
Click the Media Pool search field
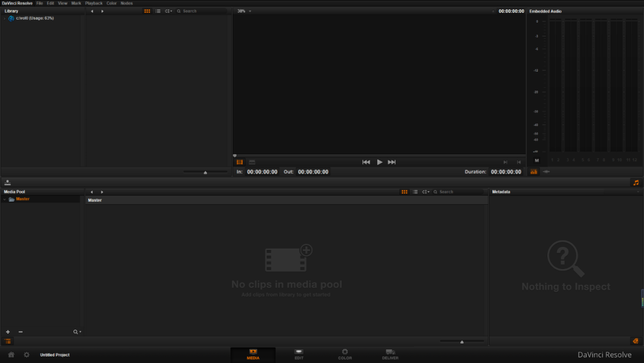[x=459, y=192]
